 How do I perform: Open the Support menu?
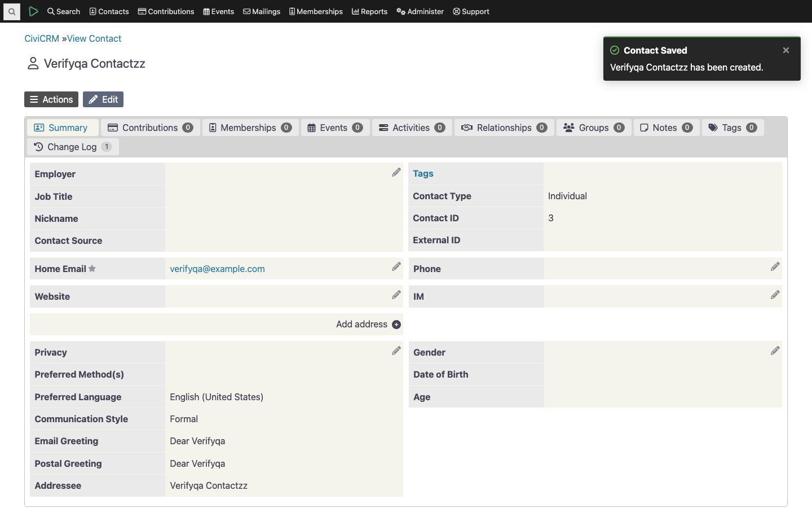pos(471,11)
